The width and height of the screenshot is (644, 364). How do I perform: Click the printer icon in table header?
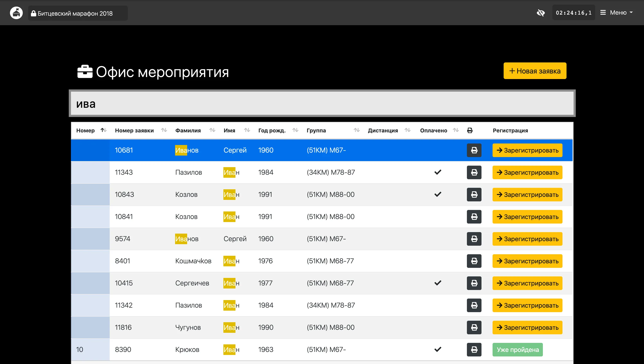coord(470,130)
